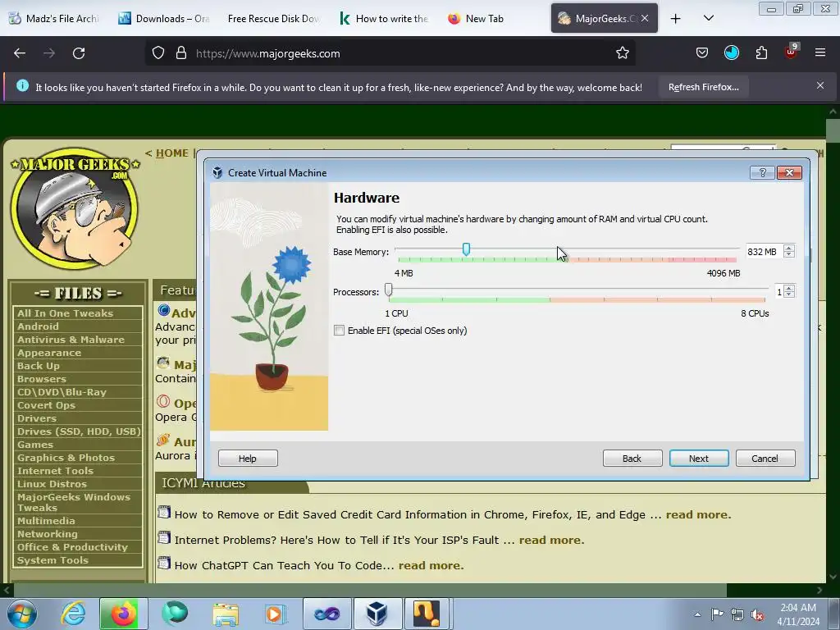840x630 pixels.
Task: Click the dialog's question mark help icon
Action: pos(762,172)
